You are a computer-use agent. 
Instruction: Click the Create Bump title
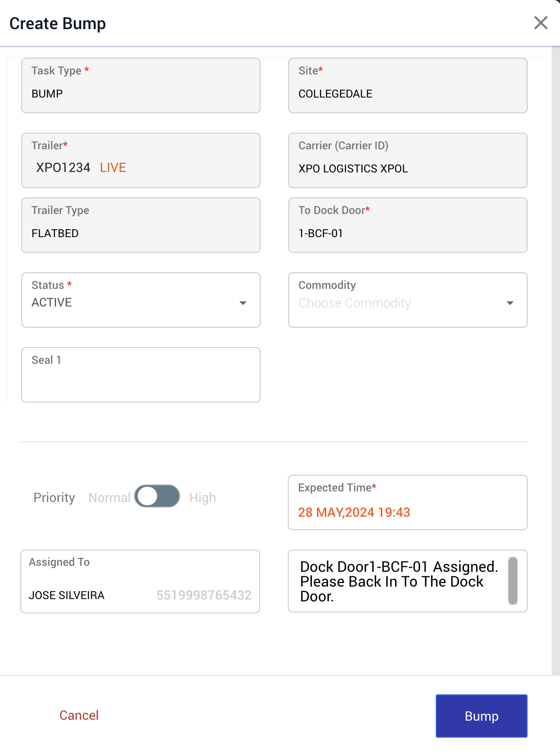pyautogui.click(x=58, y=24)
